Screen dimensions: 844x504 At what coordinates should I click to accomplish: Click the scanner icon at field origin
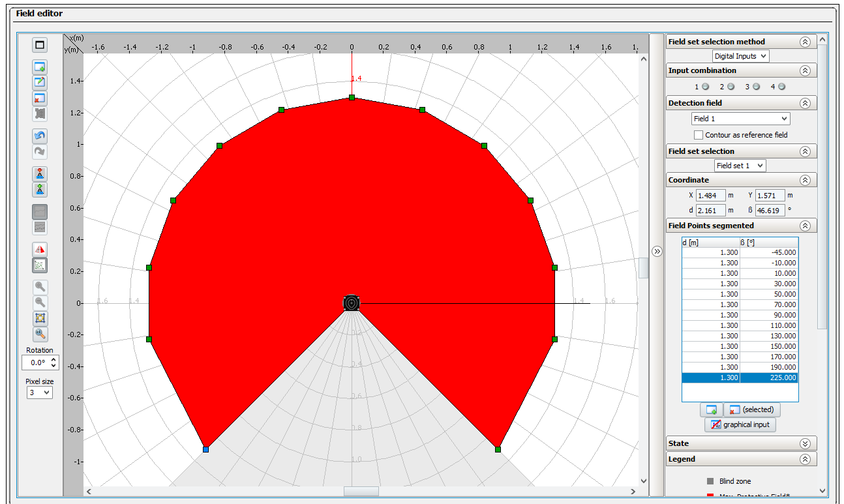(x=352, y=303)
